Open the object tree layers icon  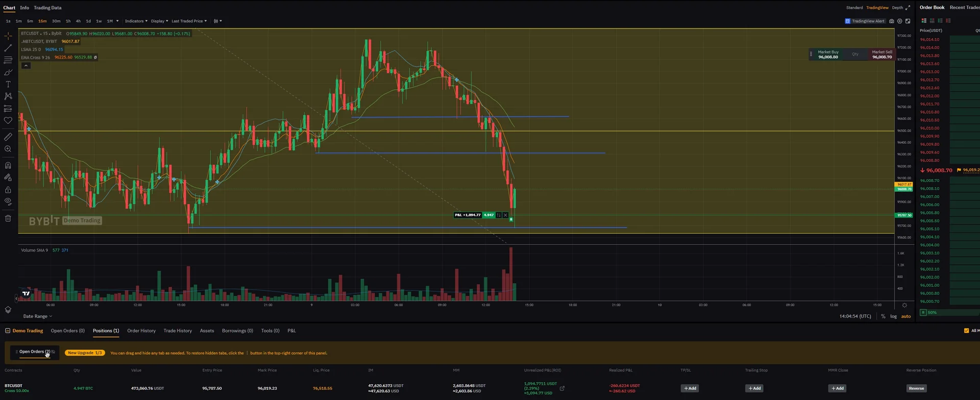pos(8,310)
